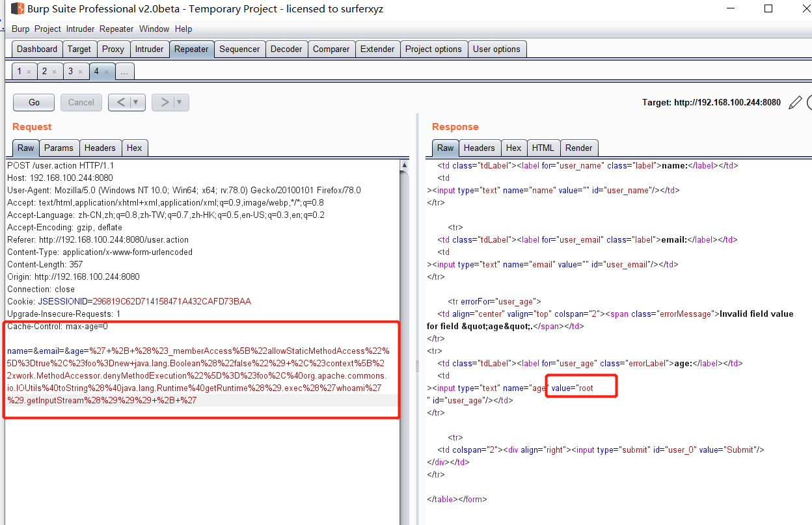Open the Request Headers tab
Image resolution: width=812 pixels, height=525 pixels.
[x=100, y=148]
